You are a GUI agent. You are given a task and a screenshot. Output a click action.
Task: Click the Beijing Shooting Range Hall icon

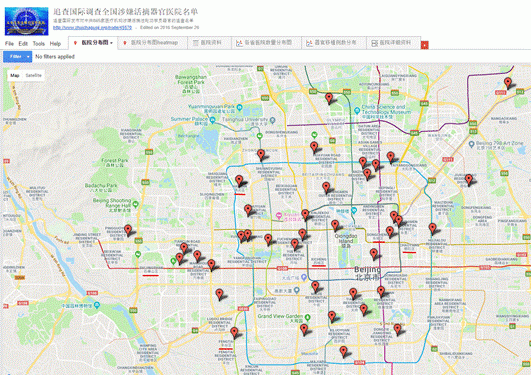click(135, 204)
